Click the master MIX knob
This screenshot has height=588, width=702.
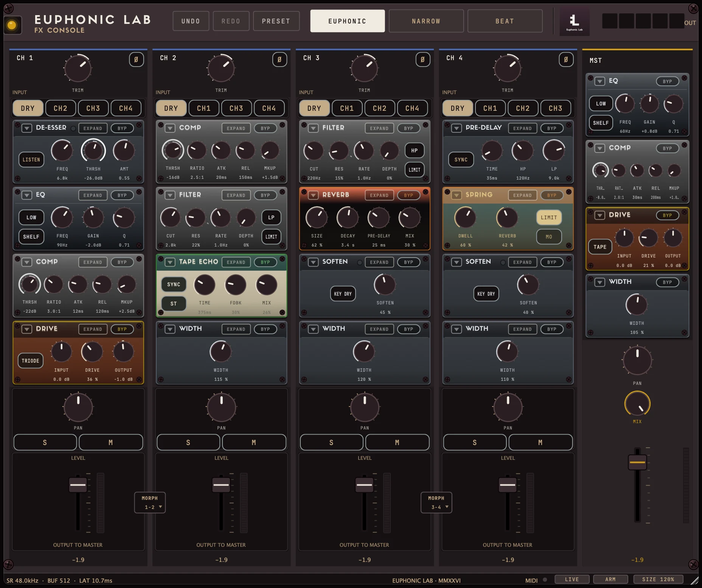637,404
